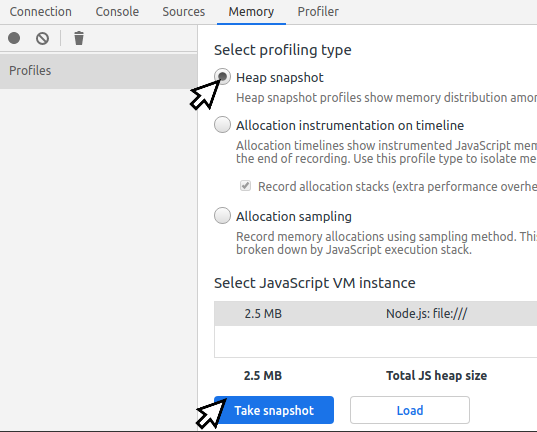Click the record heap profile icon
The width and height of the screenshot is (537, 432).
click(x=14, y=38)
